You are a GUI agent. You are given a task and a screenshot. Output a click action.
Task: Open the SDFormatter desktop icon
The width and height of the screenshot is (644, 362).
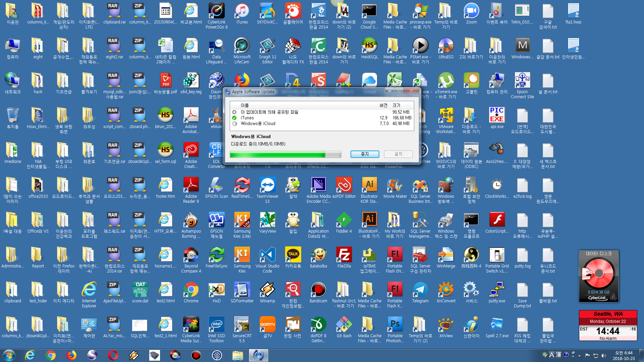point(242,293)
